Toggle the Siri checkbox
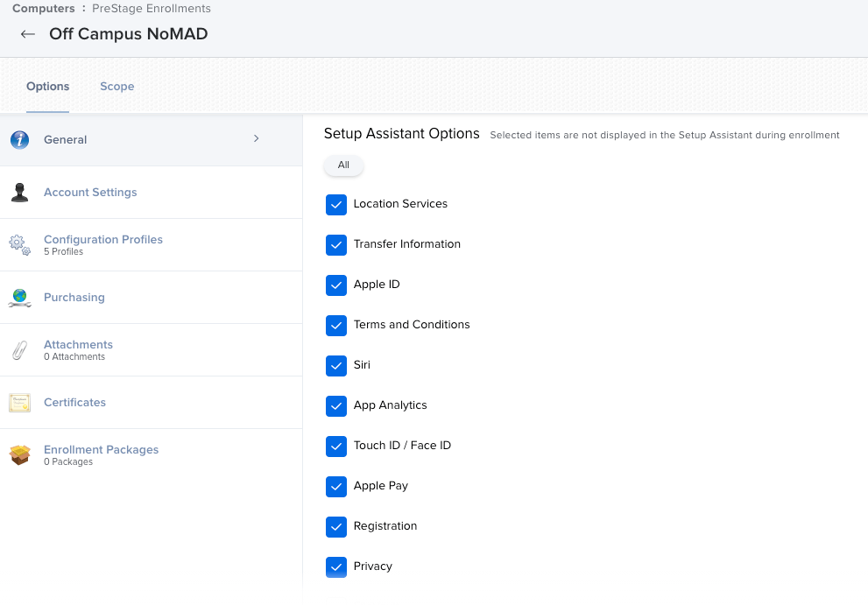 point(336,366)
